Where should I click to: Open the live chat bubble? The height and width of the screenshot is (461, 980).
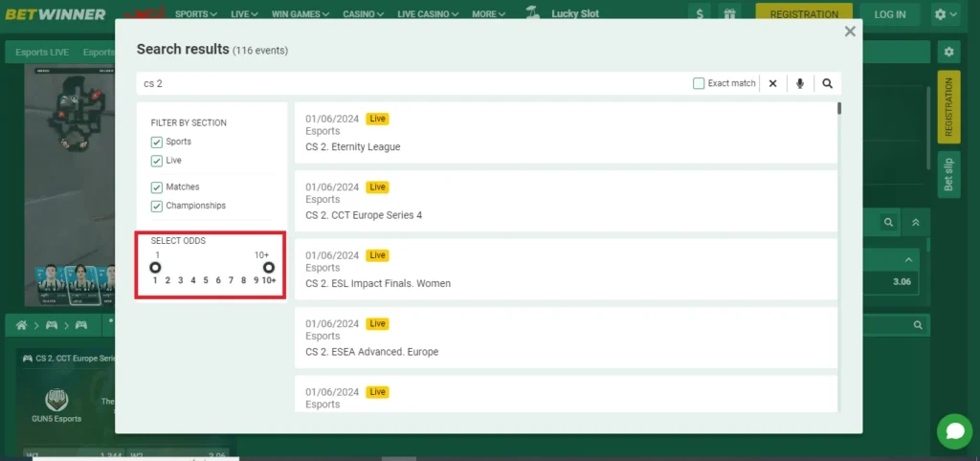[x=955, y=431]
